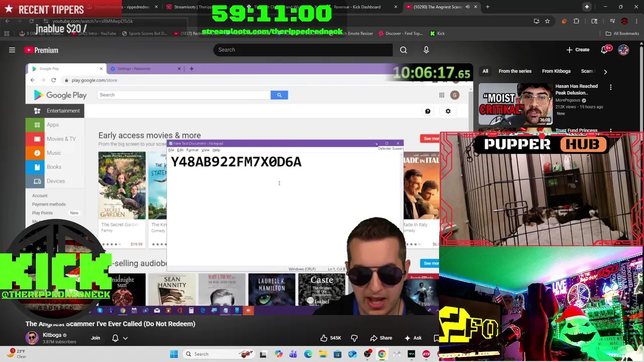Open options menu for the Hasan video
Image resolution: width=644 pixels, height=362 pixels.
(x=611, y=87)
